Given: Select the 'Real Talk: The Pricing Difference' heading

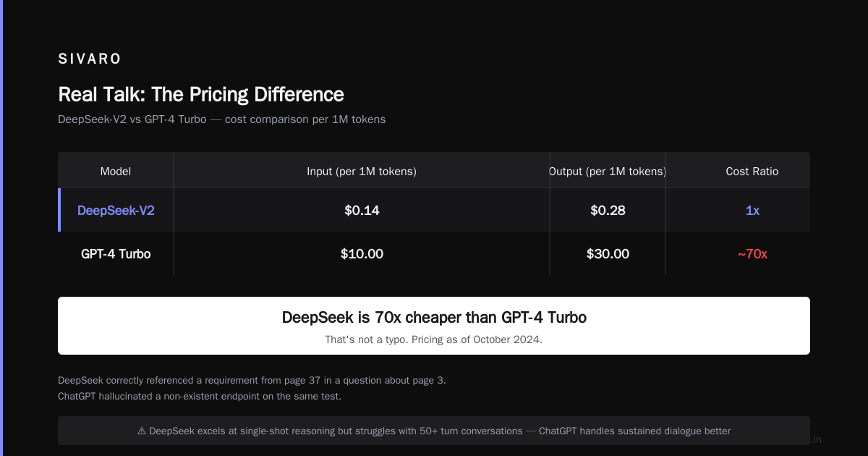Looking at the screenshot, I should click(201, 94).
